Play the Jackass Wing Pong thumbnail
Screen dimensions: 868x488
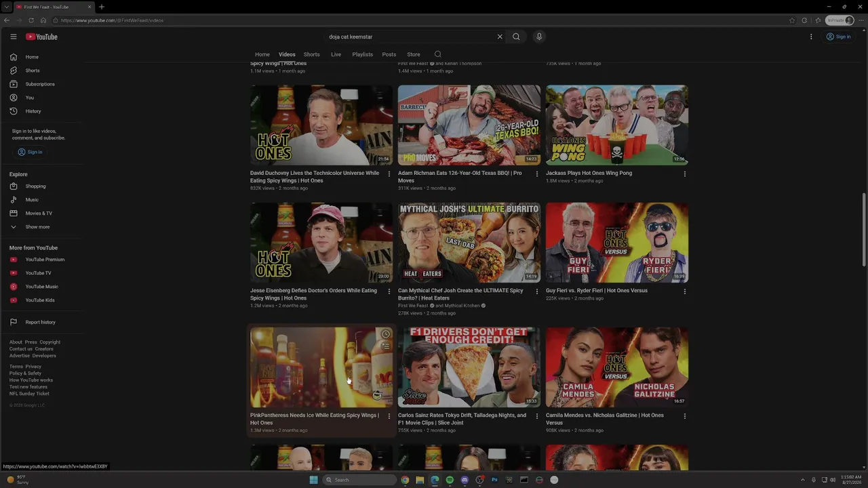tap(617, 125)
